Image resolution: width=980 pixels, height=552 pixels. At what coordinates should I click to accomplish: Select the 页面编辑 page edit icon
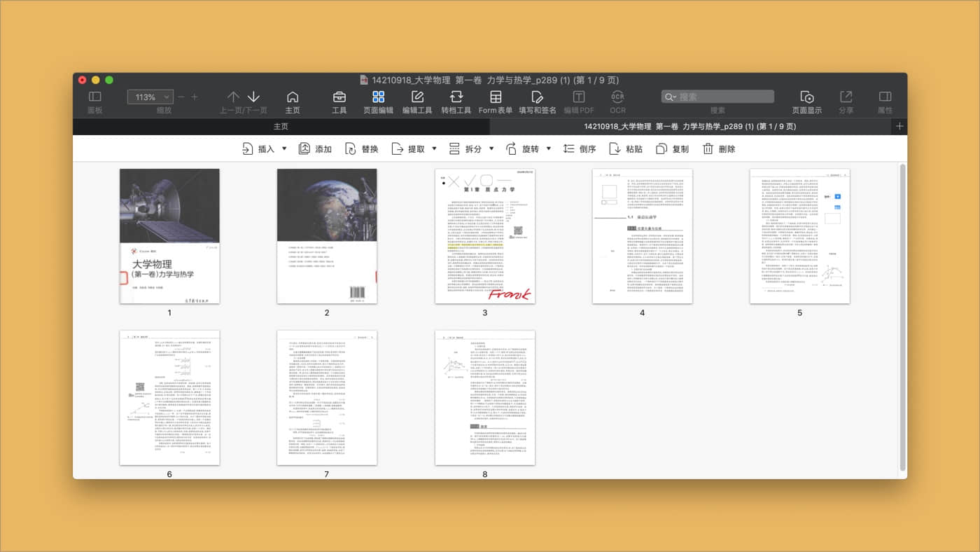[378, 97]
